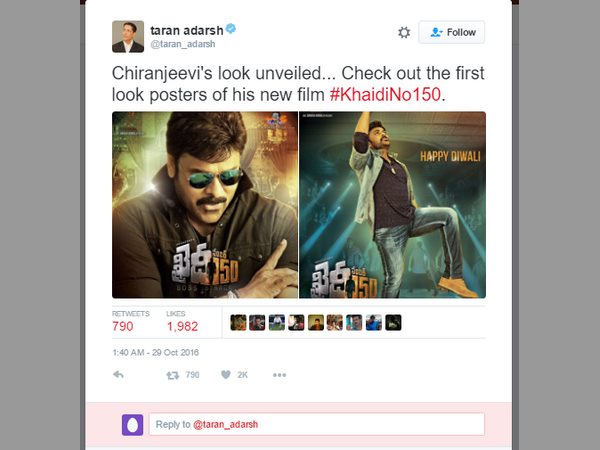Click the egg avatar beside reply box

click(x=132, y=425)
